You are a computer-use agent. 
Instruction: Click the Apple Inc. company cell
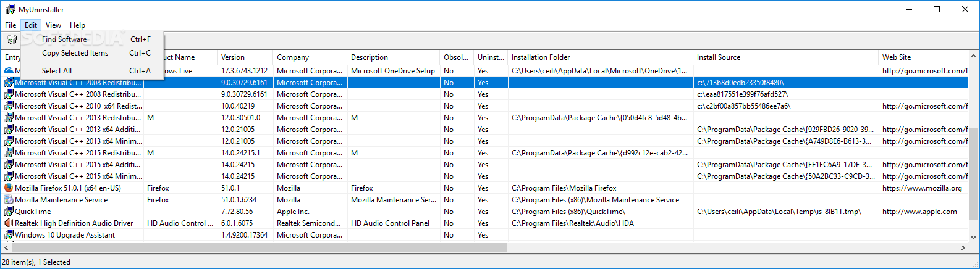click(x=293, y=212)
